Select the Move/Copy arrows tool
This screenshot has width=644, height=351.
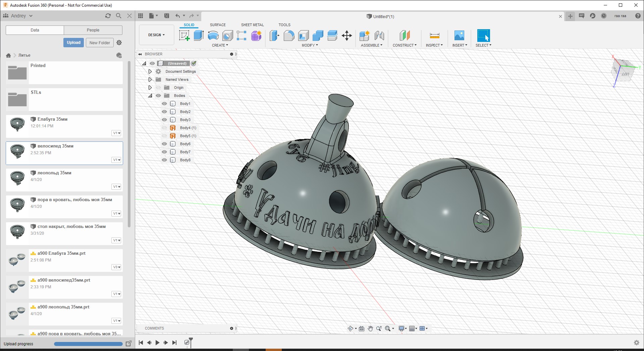[347, 36]
